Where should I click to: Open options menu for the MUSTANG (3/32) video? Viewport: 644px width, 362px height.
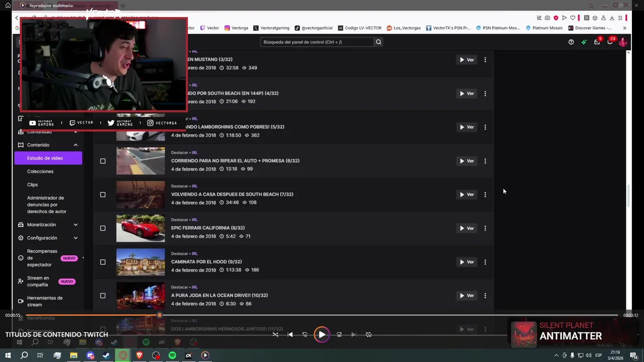pos(485,60)
